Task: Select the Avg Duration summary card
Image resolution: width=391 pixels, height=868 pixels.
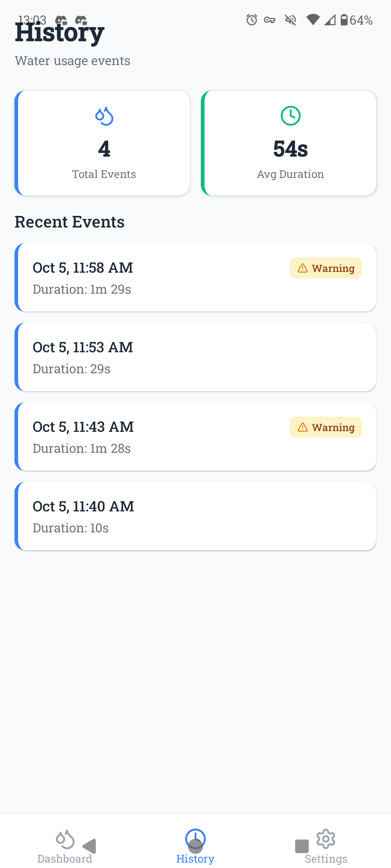Action: pyautogui.click(x=289, y=143)
